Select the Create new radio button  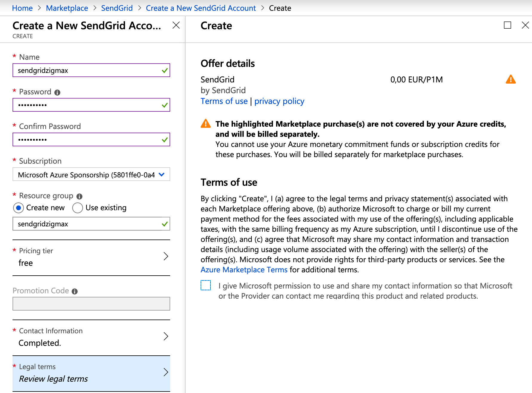tap(18, 208)
